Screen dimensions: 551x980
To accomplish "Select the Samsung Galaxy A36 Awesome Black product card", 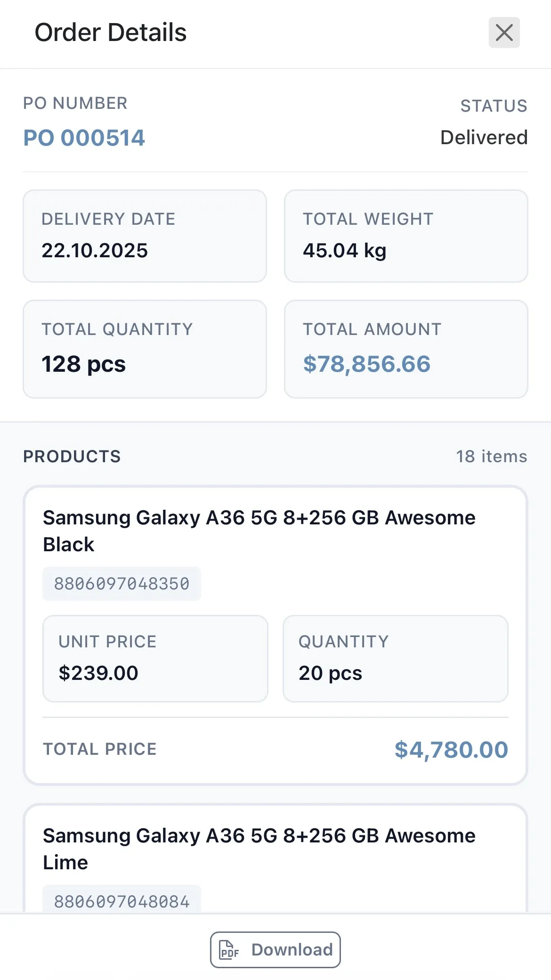I will click(275, 636).
